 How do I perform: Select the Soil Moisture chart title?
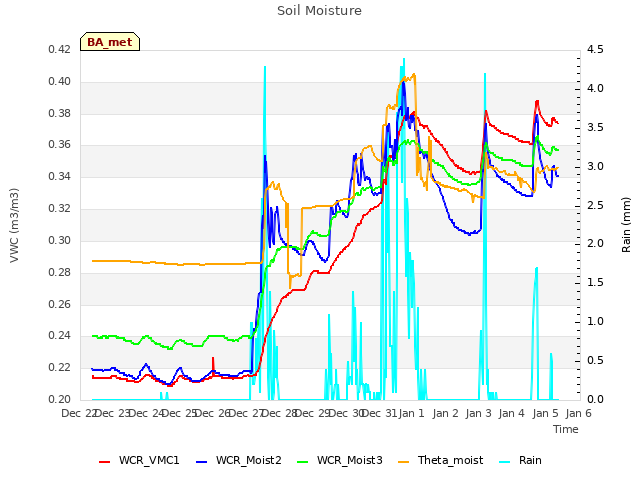[x=319, y=11]
